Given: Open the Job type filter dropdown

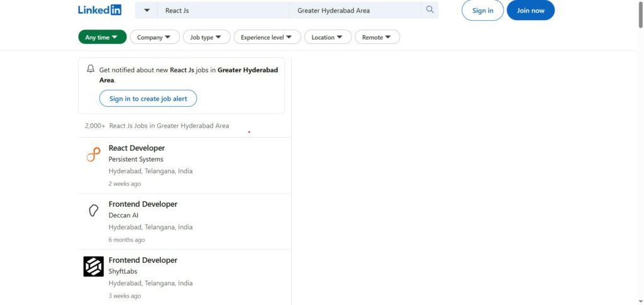Looking at the screenshot, I should pyautogui.click(x=206, y=37).
